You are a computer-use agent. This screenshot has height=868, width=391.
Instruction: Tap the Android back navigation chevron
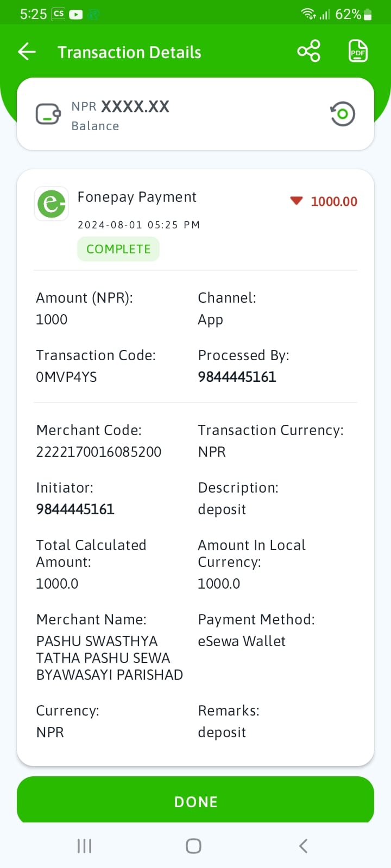pyautogui.click(x=304, y=846)
